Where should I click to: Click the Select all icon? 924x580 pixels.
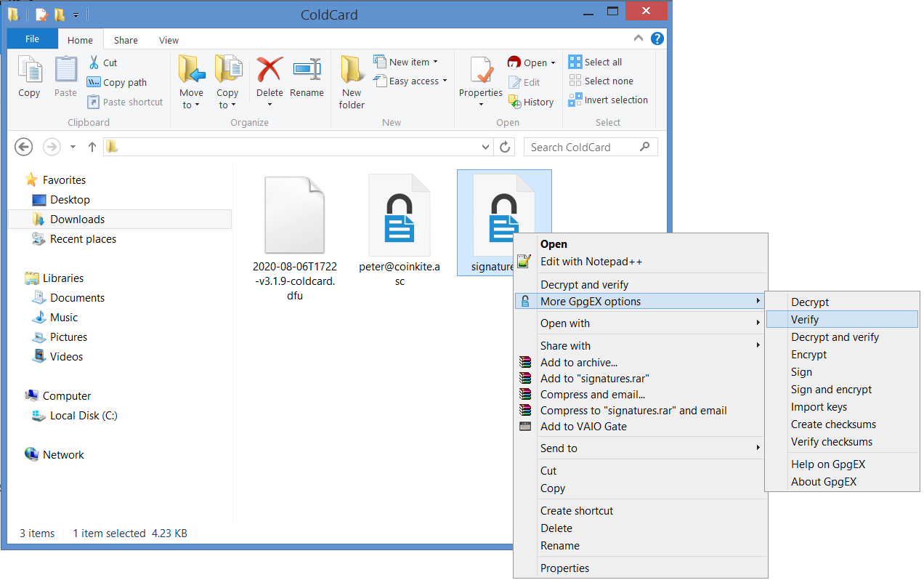pos(575,62)
